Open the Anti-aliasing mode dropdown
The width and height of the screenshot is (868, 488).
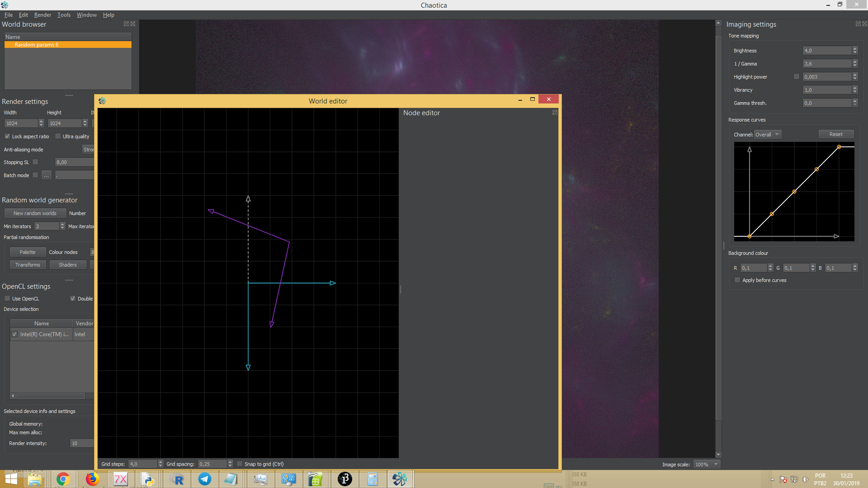(x=88, y=149)
